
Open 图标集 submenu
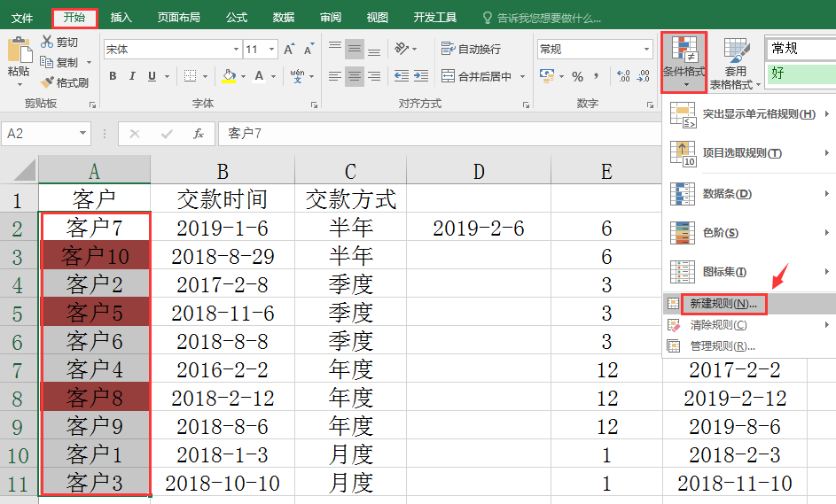click(749, 272)
